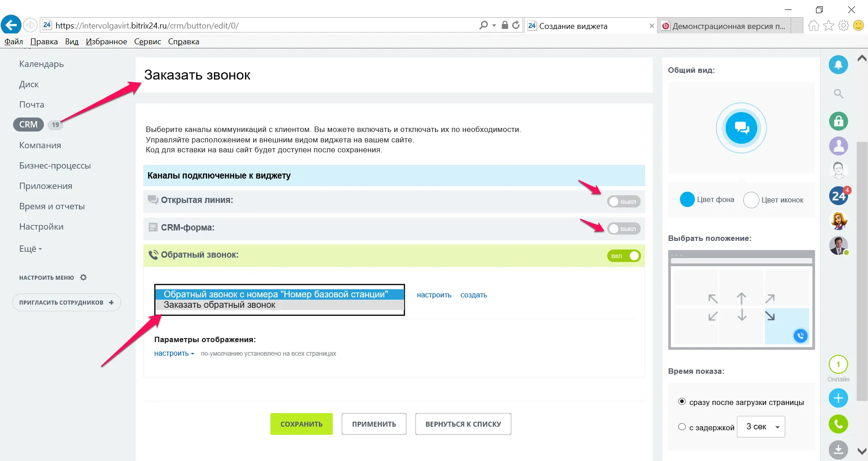The width and height of the screenshot is (868, 461).
Task: Select bottom-right arrow widget position
Action: tap(769, 315)
